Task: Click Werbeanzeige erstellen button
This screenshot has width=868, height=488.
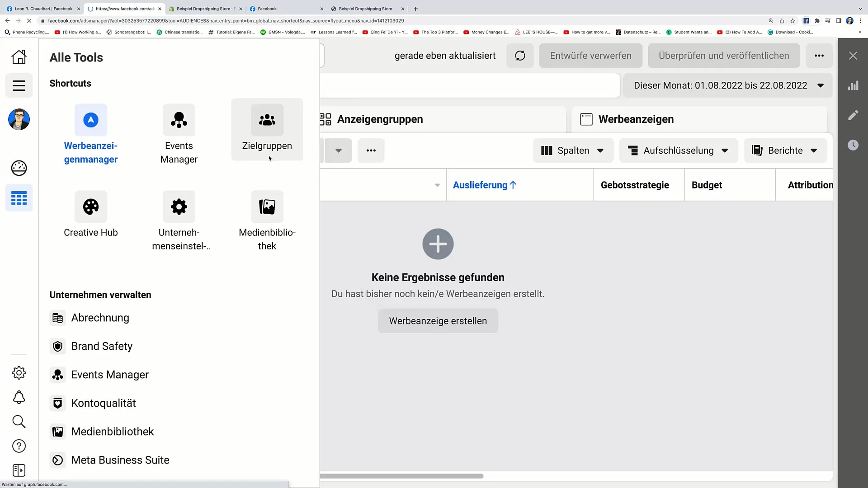Action: pos(438,320)
